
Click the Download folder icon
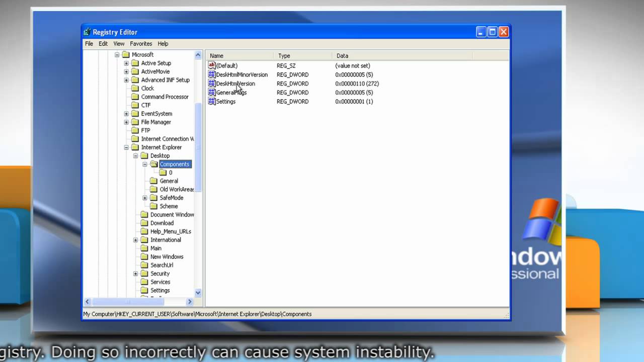(144, 223)
